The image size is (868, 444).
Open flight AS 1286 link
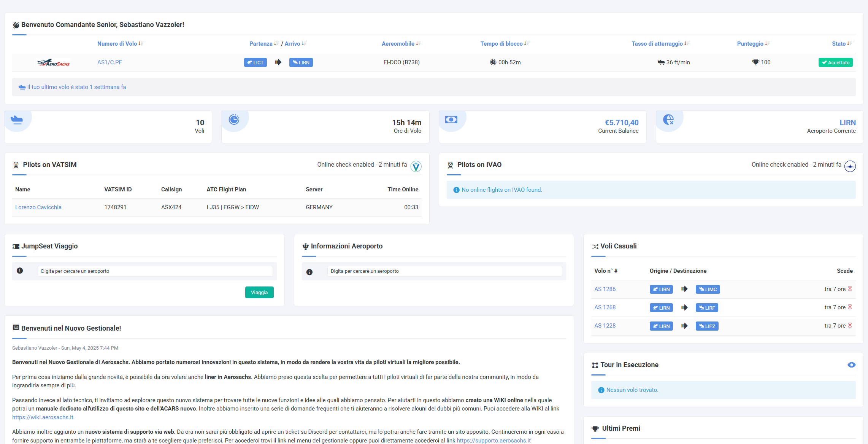click(605, 289)
